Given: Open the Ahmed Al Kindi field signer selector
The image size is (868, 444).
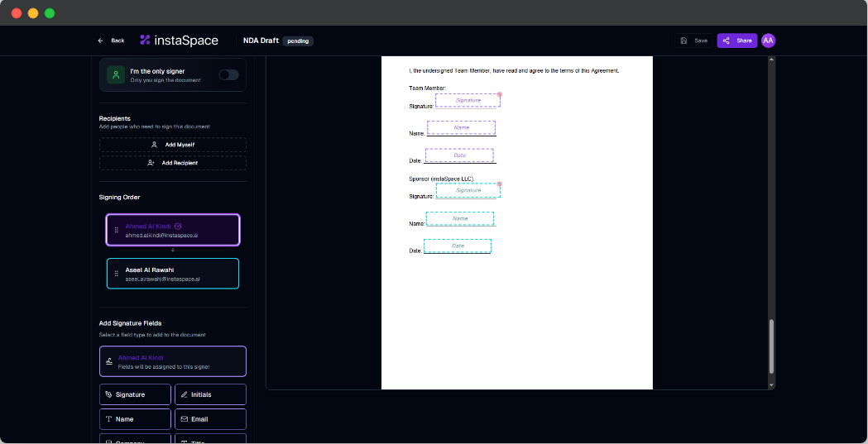Looking at the screenshot, I should 173,361.
